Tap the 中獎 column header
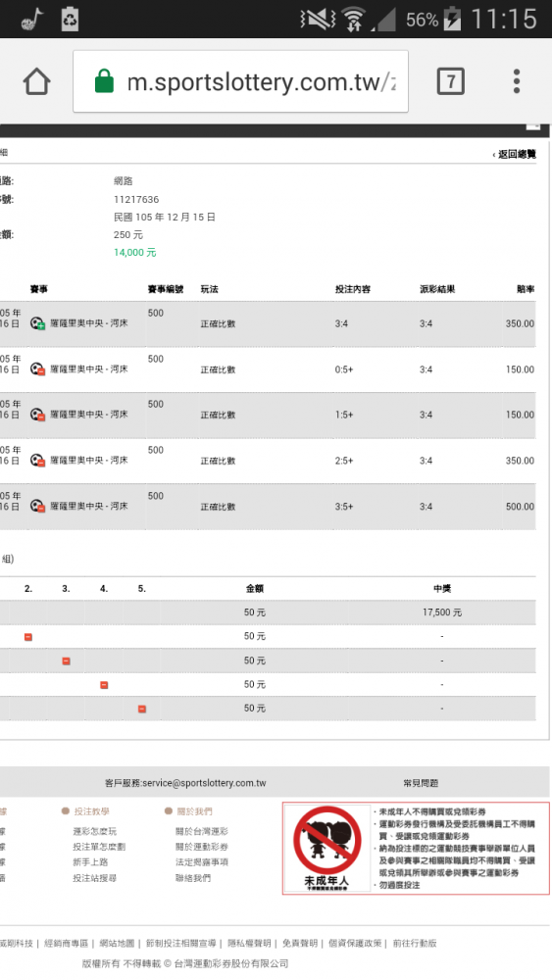The width and height of the screenshot is (552, 980). click(442, 589)
